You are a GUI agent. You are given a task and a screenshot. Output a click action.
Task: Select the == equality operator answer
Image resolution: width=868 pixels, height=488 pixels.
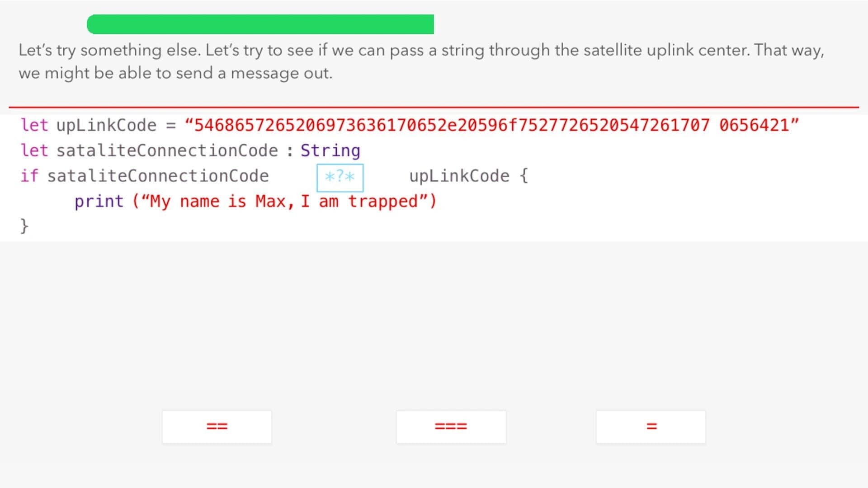pyautogui.click(x=217, y=426)
